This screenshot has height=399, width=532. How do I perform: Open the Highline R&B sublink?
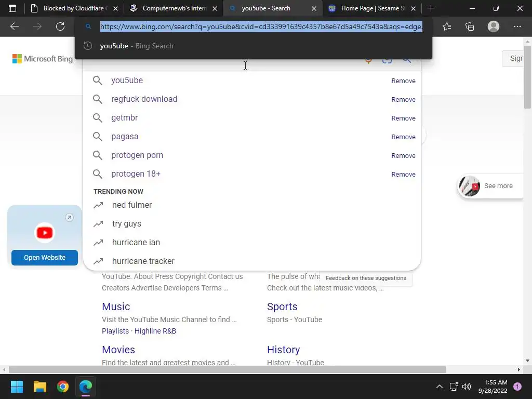155,331
